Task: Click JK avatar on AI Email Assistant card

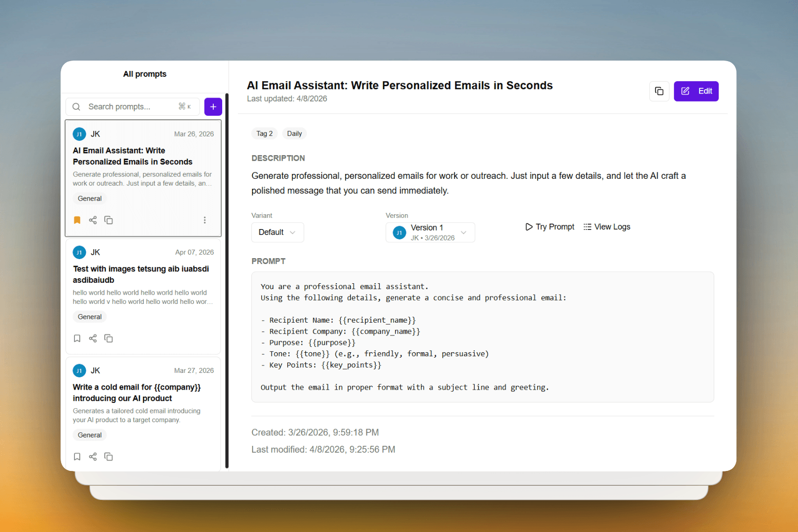Action: (79, 134)
